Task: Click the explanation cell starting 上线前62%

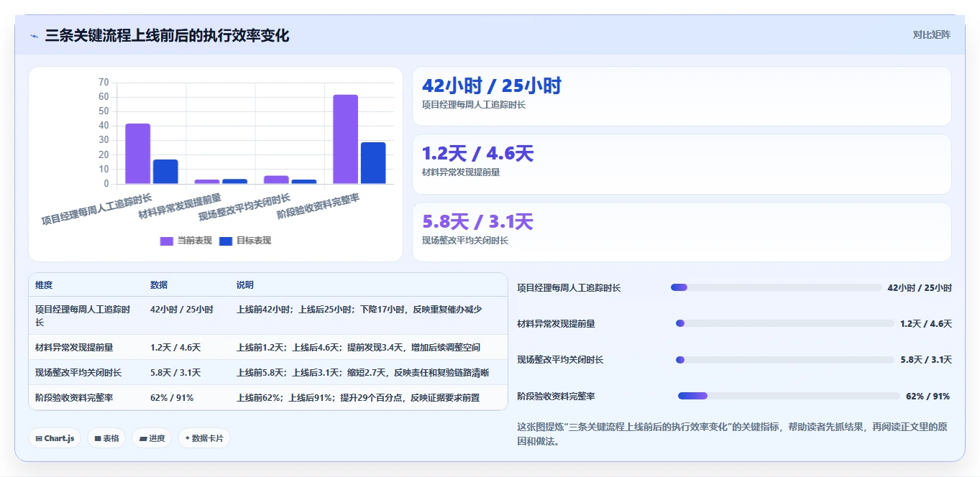Action: coord(358,398)
